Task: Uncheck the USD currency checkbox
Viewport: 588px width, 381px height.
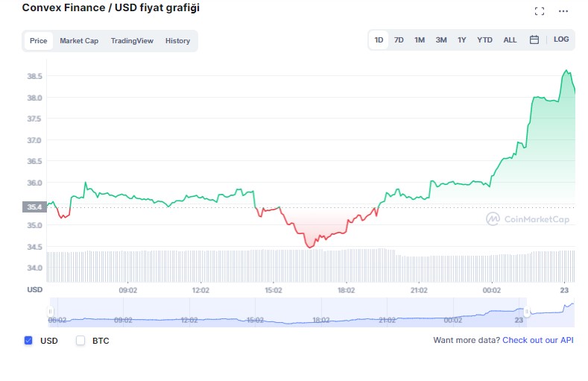Action: click(28, 340)
